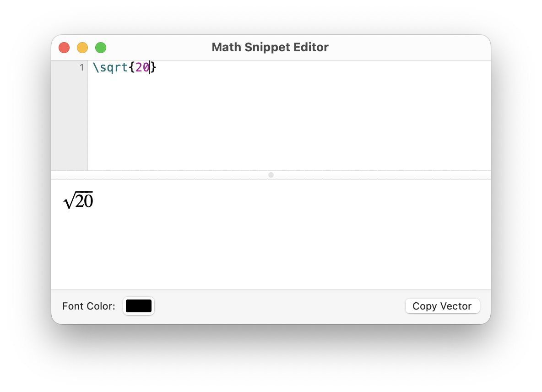This screenshot has width=542, height=392.
Task: Click the green zoom window icon
Action: coord(101,47)
